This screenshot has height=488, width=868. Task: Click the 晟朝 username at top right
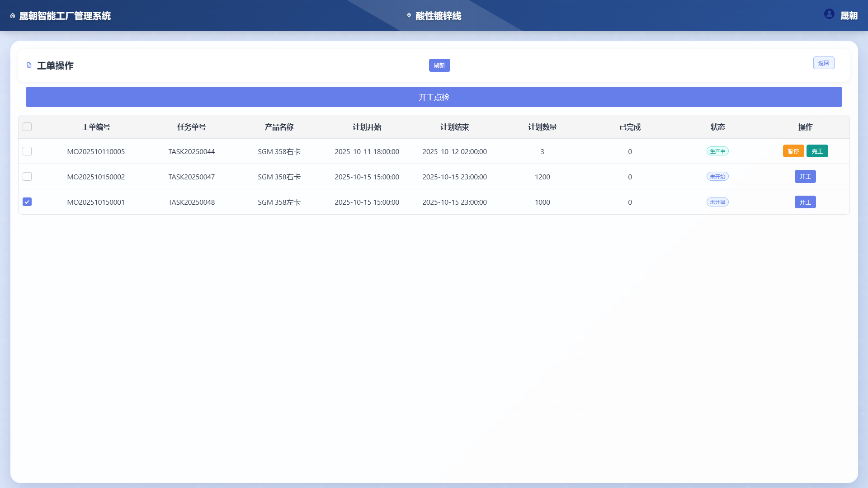(x=849, y=16)
